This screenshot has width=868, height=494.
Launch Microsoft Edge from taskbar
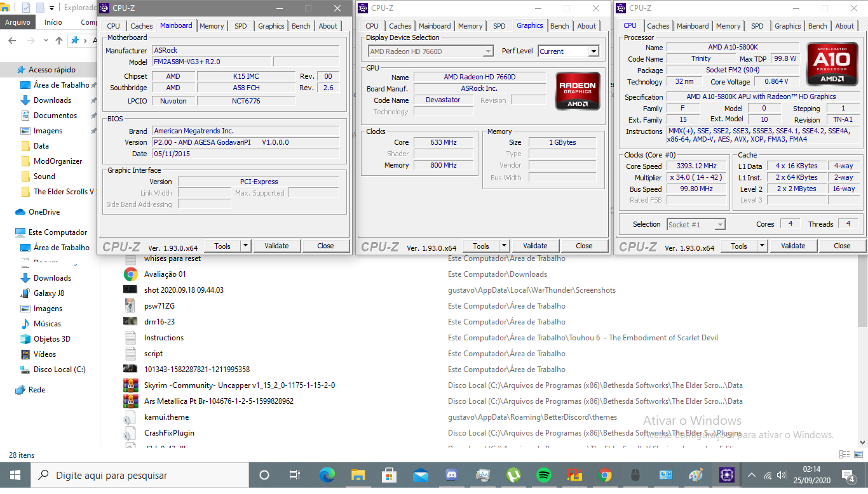[x=327, y=475]
